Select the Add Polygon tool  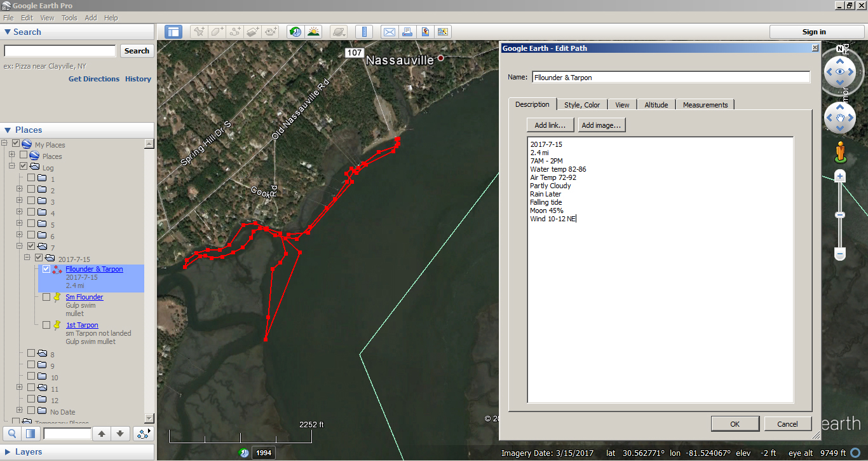click(x=217, y=32)
